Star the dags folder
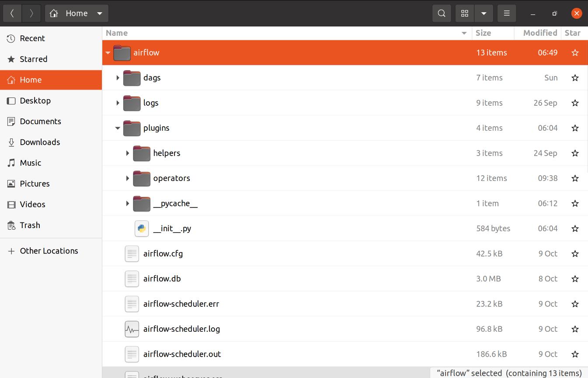 click(575, 78)
